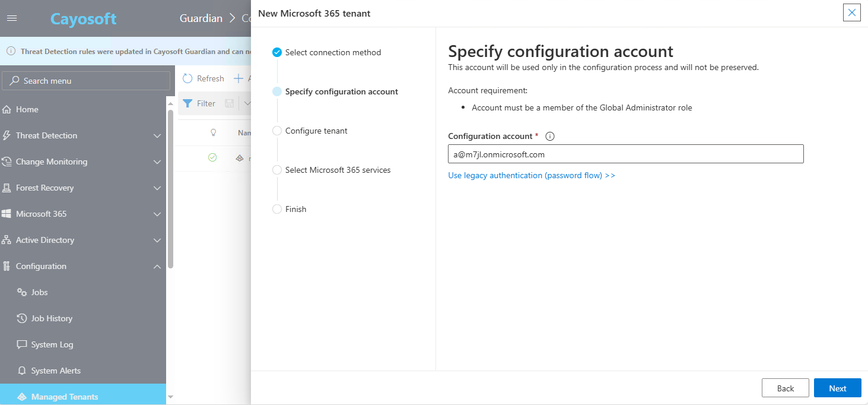868x405 pixels.
Task: Click the sidebar scroll down arrow
Action: point(171,397)
